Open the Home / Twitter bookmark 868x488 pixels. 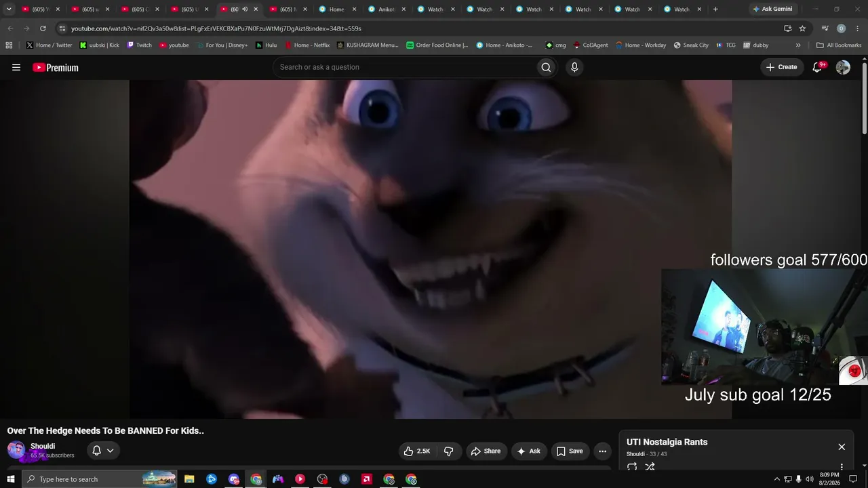point(49,45)
